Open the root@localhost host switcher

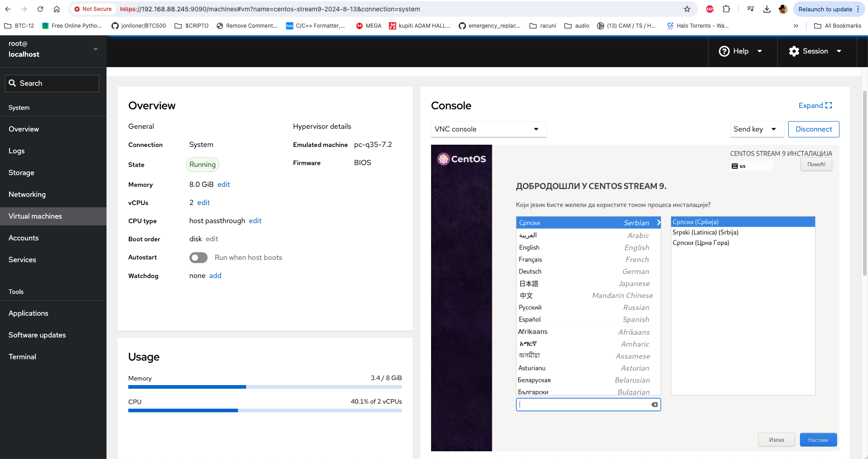[53, 49]
